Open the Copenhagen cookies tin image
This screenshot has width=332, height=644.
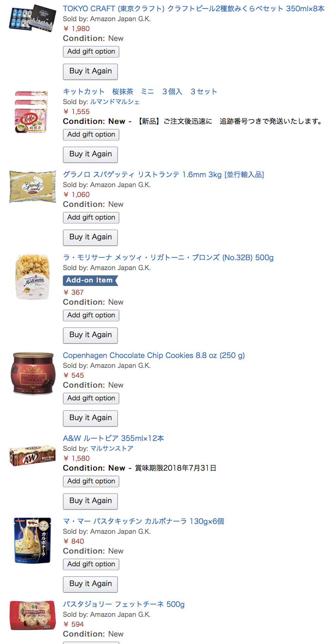(33, 373)
